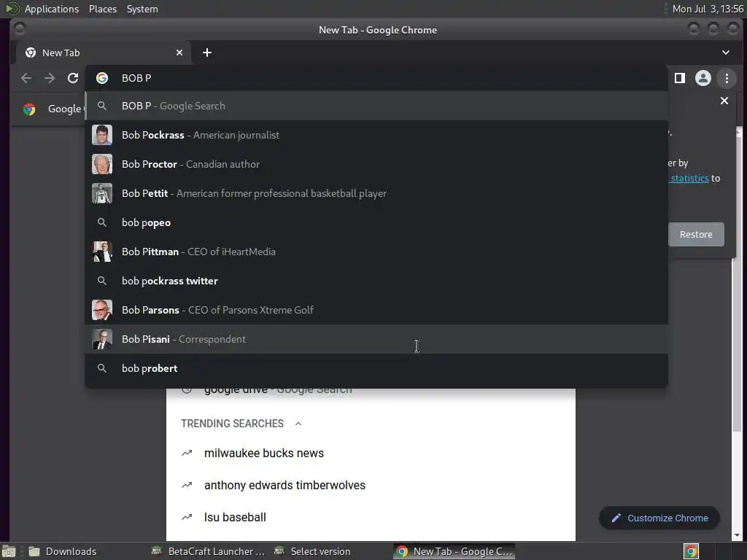Select bob pockrass twitter suggestion
Screen dimensions: 747x560
(376, 281)
